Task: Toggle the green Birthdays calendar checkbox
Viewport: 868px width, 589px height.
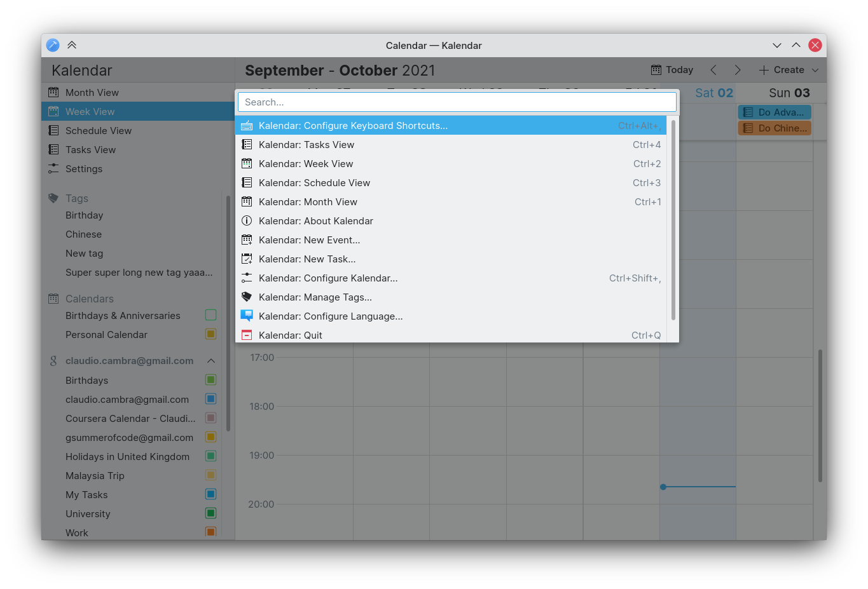Action: point(211,380)
